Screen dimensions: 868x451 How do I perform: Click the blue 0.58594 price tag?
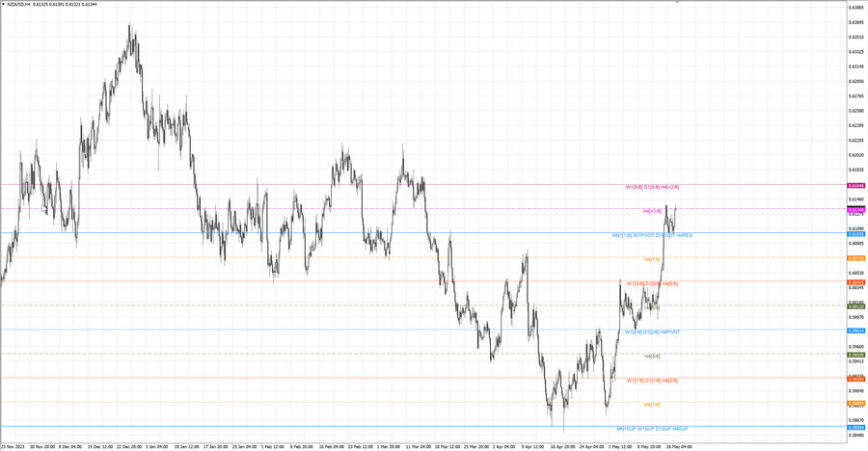(x=855, y=428)
